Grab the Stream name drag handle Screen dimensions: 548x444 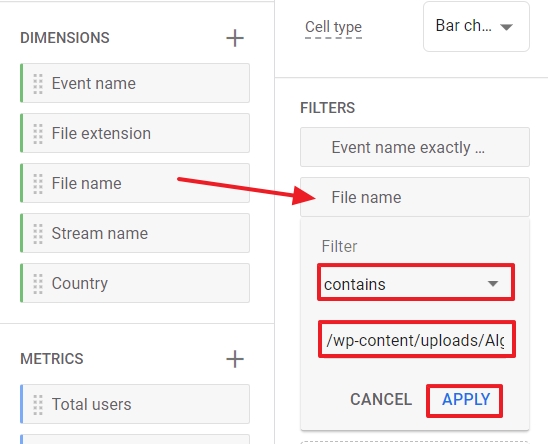[38, 234]
